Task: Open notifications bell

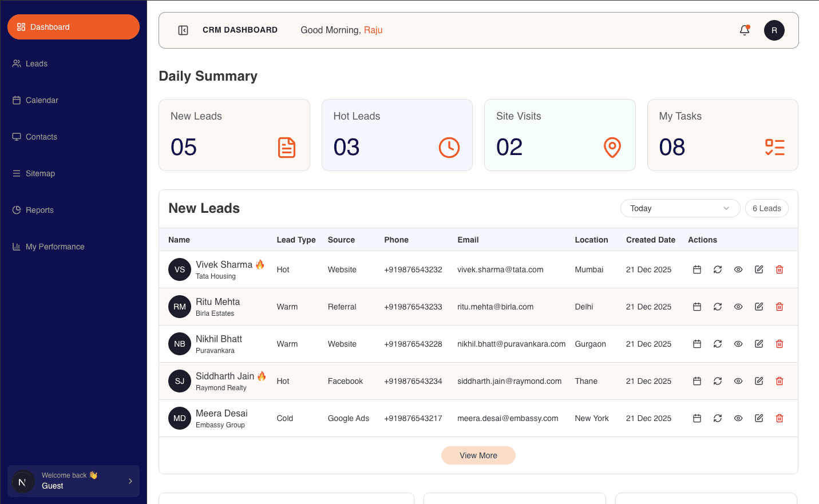Action: point(744,30)
